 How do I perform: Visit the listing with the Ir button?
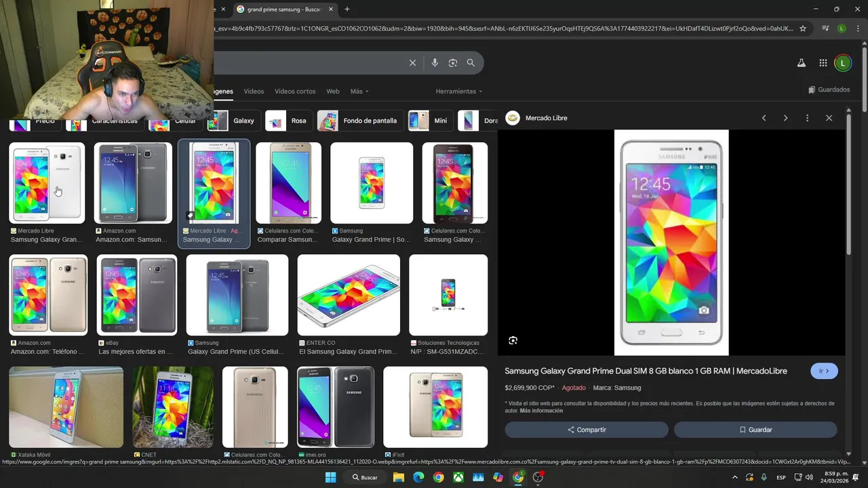point(824,371)
